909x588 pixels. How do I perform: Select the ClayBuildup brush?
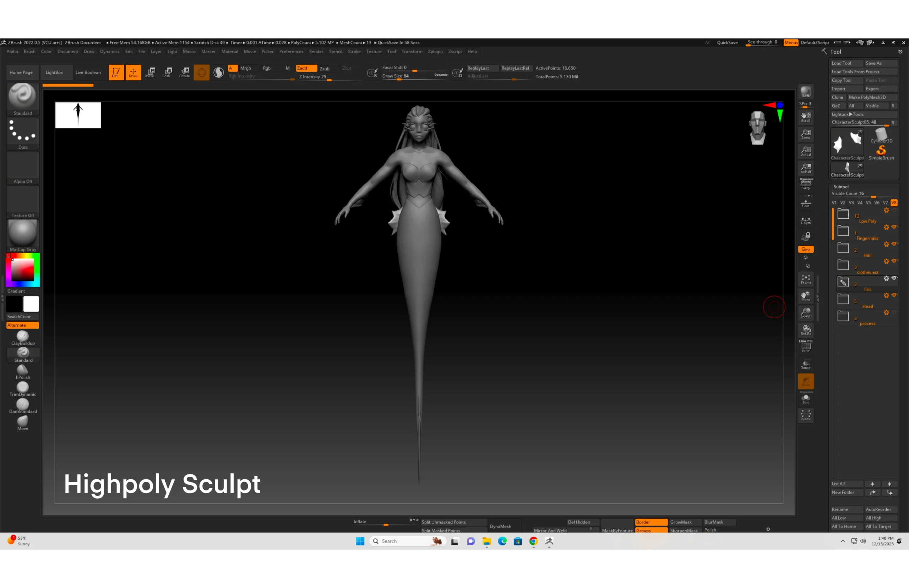pyautogui.click(x=23, y=338)
